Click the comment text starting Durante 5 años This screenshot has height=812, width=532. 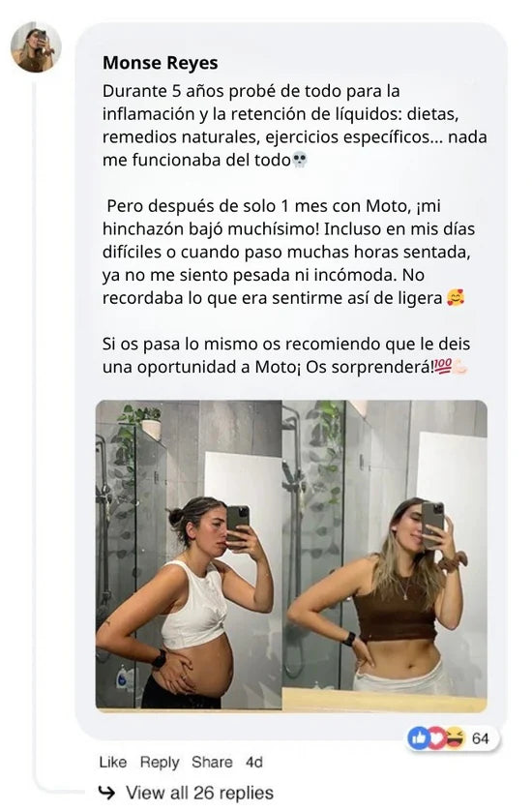(294, 125)
